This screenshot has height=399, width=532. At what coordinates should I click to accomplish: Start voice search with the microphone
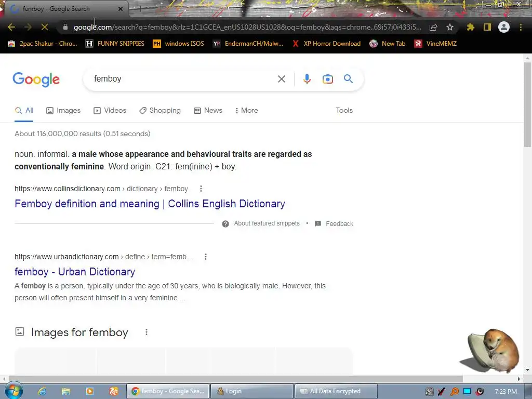click(x=307, y=79)
